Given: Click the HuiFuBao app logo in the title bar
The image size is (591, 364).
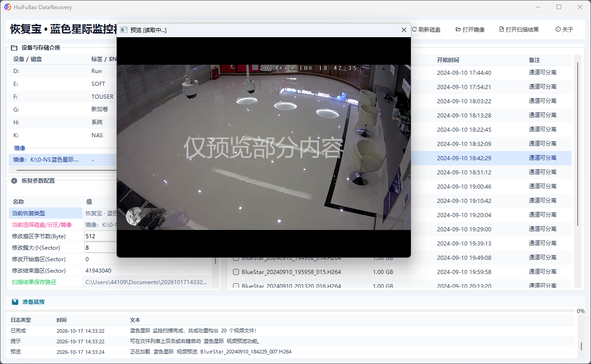Looking at the screenshot, I should point(7,7).
